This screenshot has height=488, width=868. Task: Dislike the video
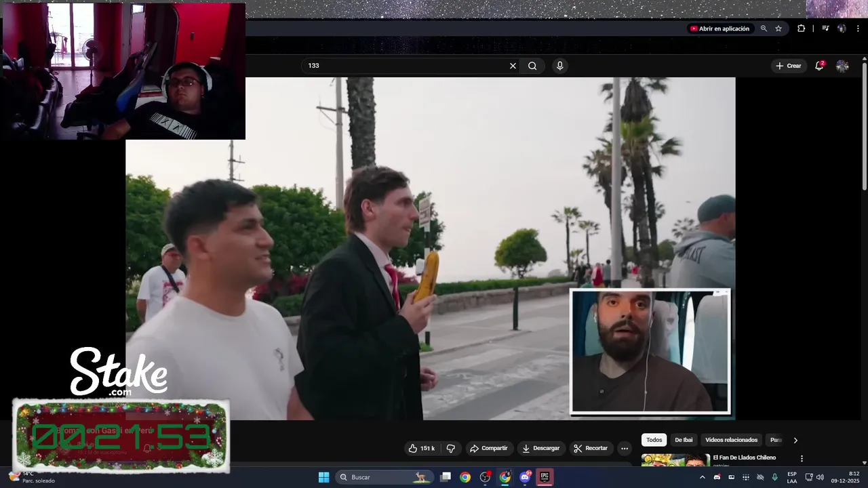451,448
